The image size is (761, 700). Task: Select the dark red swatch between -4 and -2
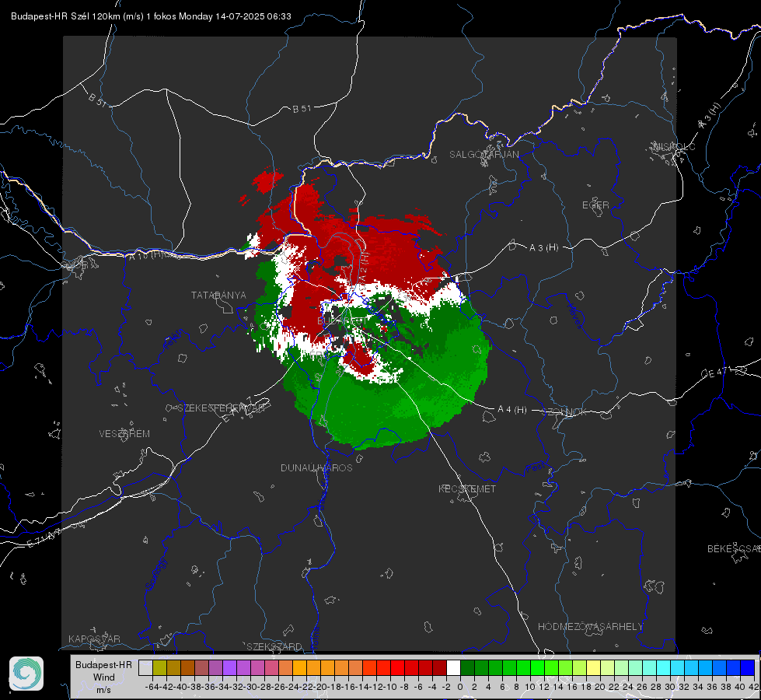pos(439,668)
